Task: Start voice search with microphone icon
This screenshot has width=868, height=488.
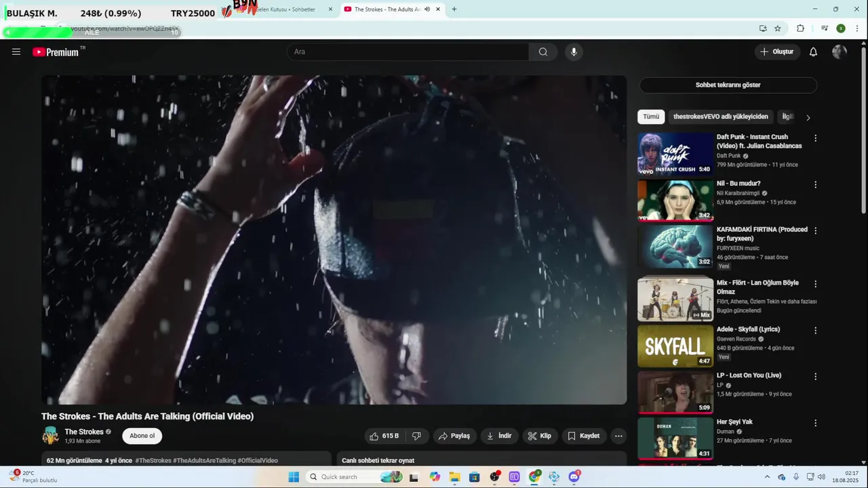Action: tap(574, 52)
